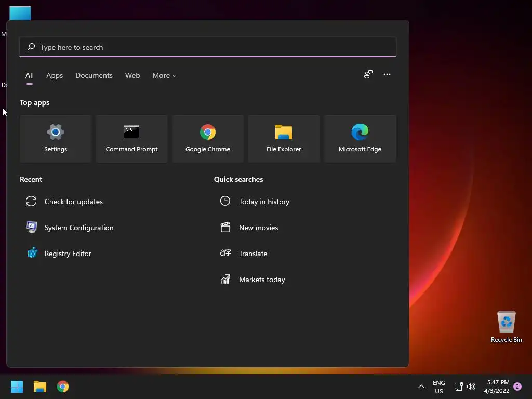Click the network icon in system tray
This screenshot has width=532, height=399.
click(458, 387)
